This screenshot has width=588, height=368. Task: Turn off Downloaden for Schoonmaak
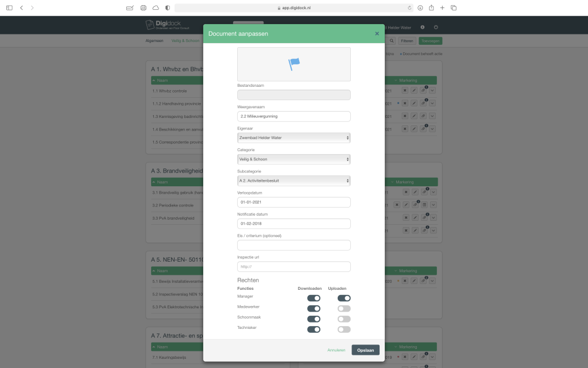tap(314, 319)
